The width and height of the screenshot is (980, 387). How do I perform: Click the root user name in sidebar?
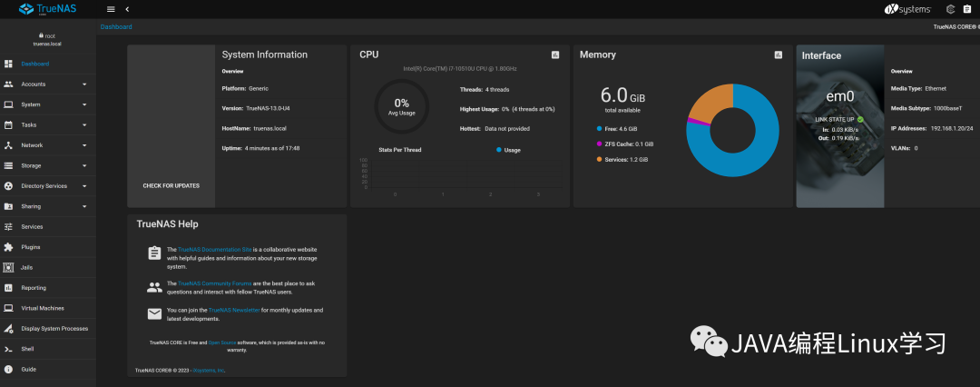[50, 36]
